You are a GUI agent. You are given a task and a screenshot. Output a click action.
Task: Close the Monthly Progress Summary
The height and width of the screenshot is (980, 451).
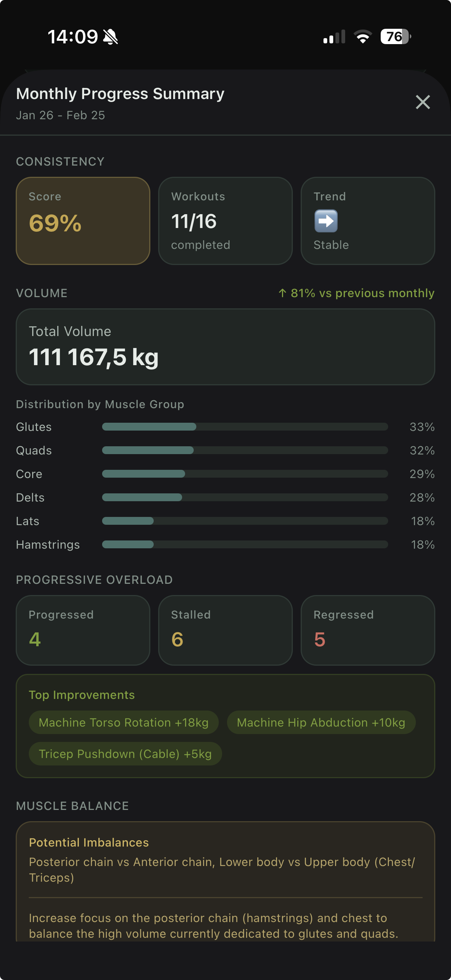point(423,102)
